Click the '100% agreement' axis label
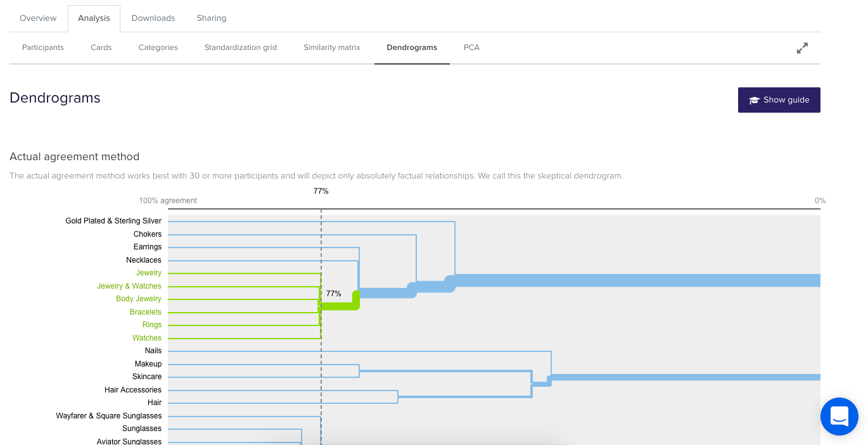The image size is (868, 445). (x=168, y=201)
